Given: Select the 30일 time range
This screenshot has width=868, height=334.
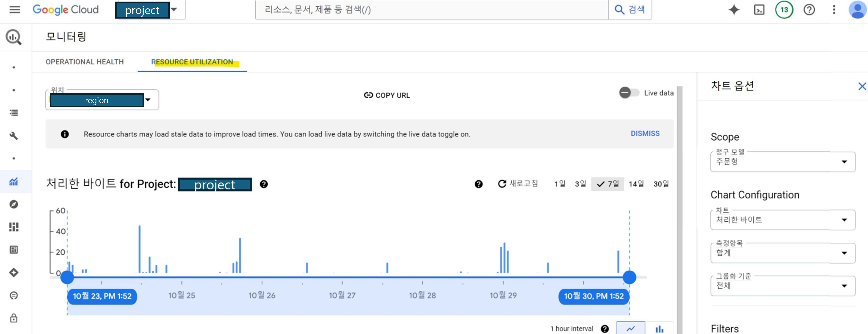Looking at the screenshot, I should 661,184.
